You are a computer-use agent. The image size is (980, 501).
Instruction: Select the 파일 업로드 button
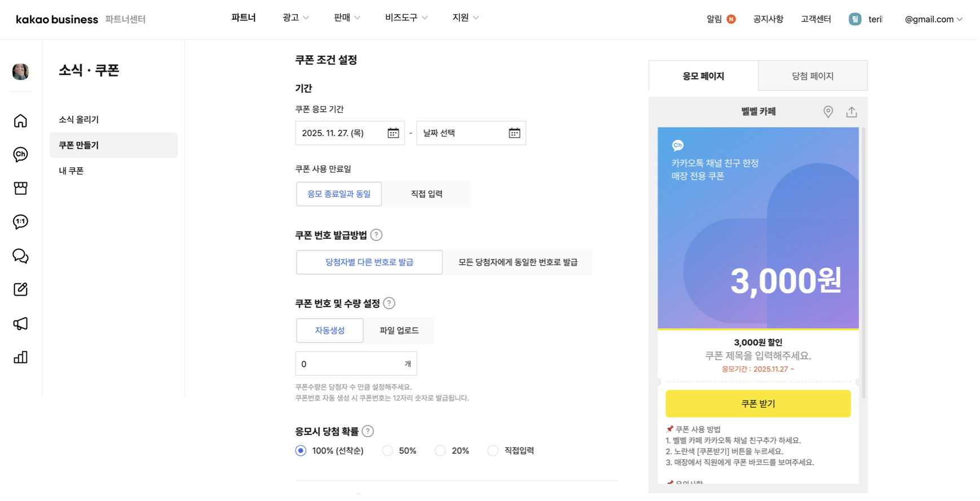click(x=399, y=331)
